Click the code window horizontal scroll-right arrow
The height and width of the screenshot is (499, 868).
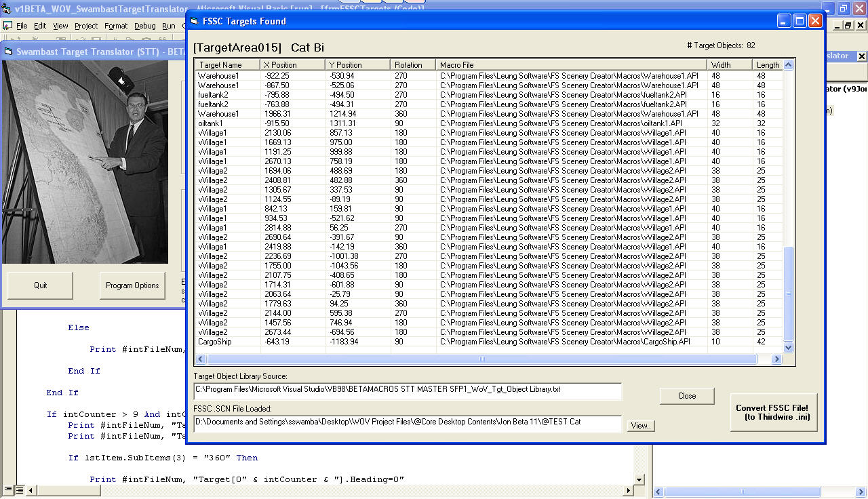pyautogui.click(x=628, y=490)
